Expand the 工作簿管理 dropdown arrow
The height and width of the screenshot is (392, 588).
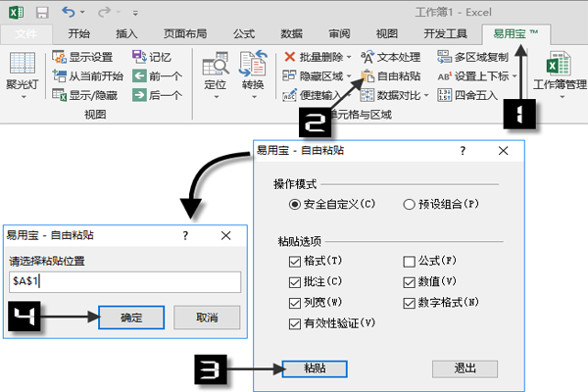point(562,97)
